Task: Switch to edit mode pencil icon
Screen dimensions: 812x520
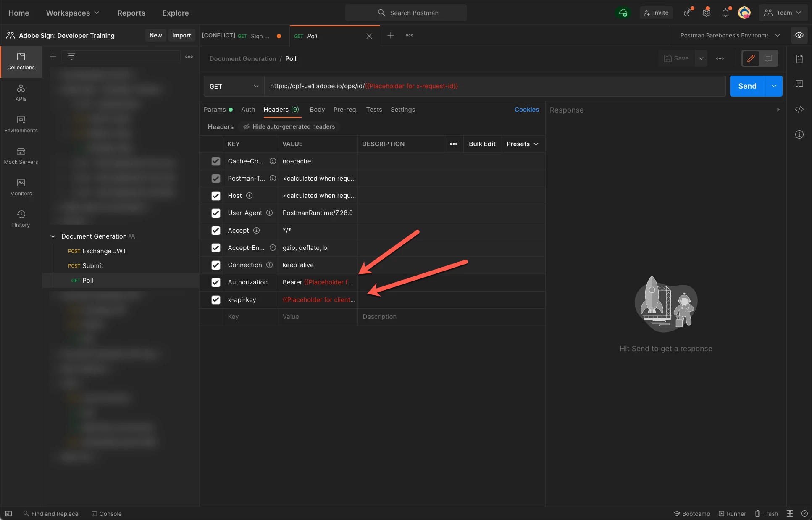Action: [751, 58]
